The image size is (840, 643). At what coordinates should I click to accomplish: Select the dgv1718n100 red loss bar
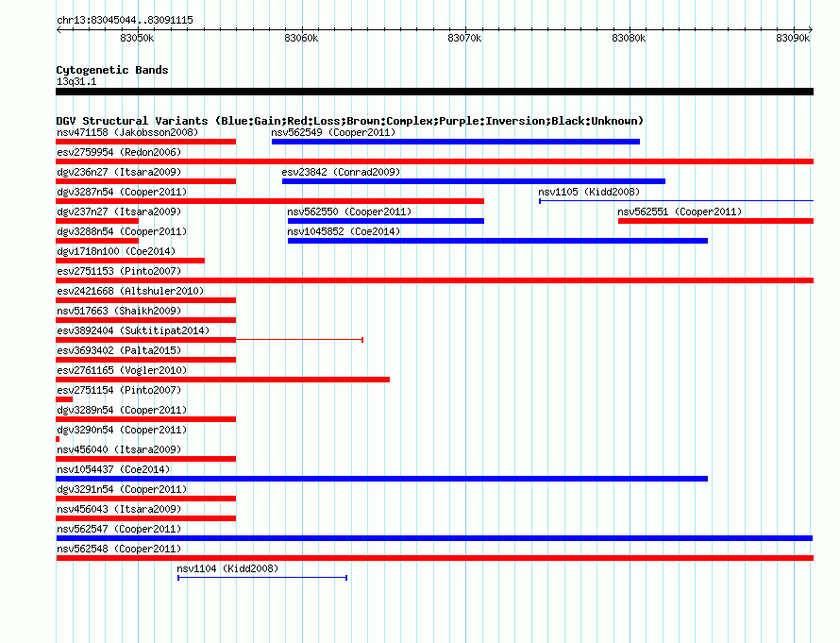coord(130,261)
